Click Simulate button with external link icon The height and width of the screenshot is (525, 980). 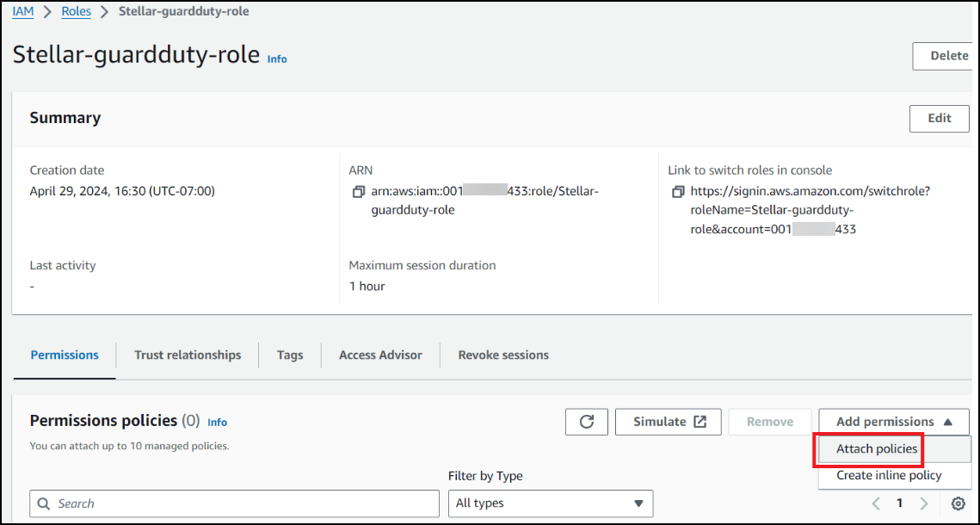pos(669,422)
